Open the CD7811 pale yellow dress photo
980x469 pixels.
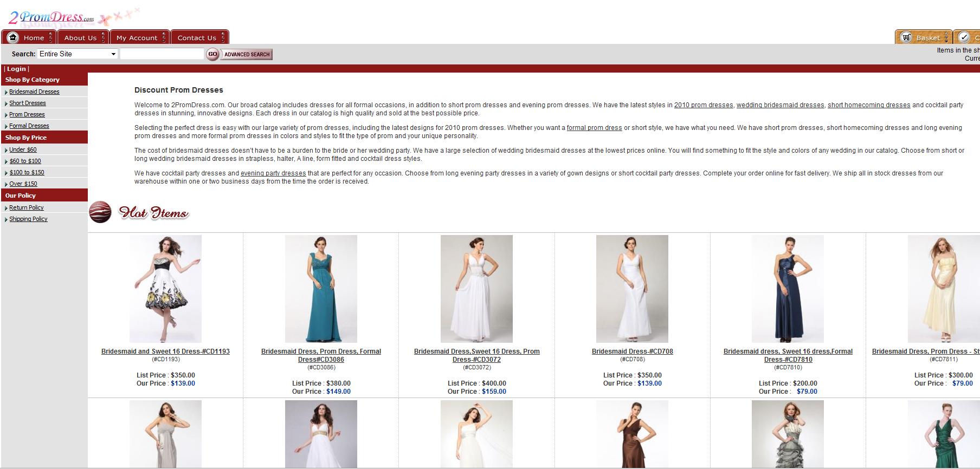click(944, 289)
